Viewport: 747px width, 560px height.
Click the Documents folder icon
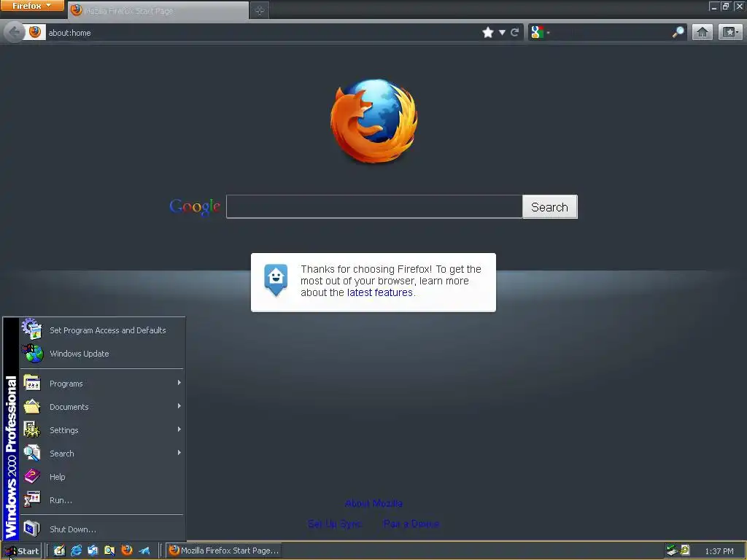pyautogui.click(x=32, y=406)
